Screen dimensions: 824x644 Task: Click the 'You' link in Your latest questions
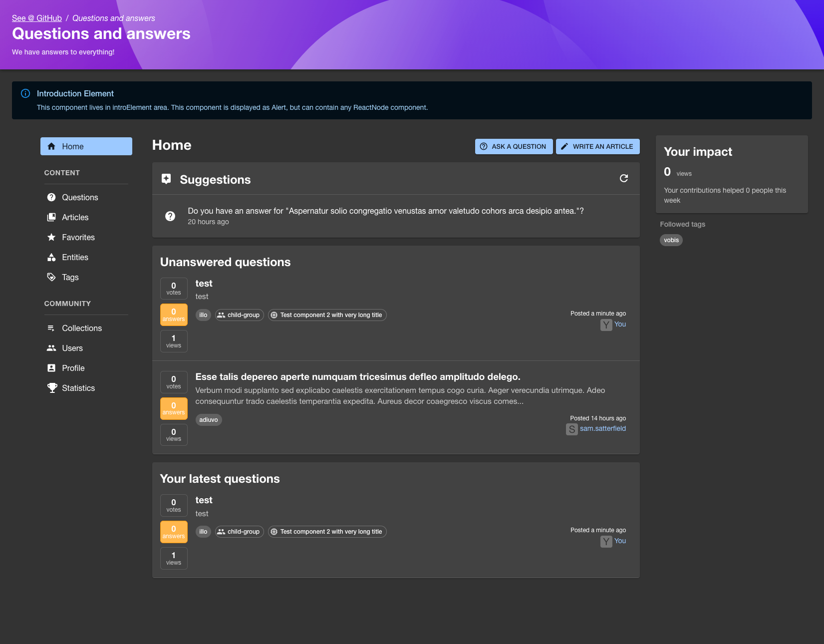[x=620, y=541]
